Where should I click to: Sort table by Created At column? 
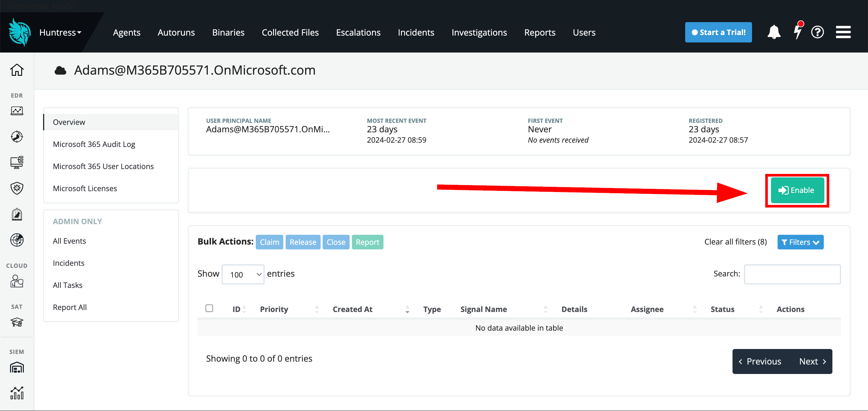point(352,309)
